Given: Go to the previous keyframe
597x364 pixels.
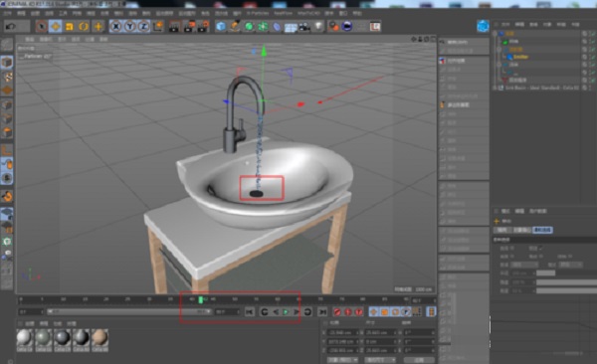Looking at the screenshot, I should (x=265, y=312).
